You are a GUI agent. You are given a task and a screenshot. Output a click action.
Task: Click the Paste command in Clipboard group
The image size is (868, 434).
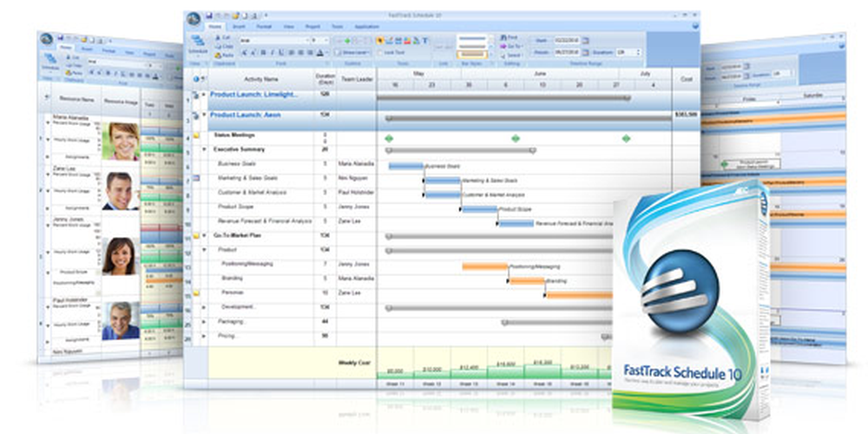tap(224, 56)
